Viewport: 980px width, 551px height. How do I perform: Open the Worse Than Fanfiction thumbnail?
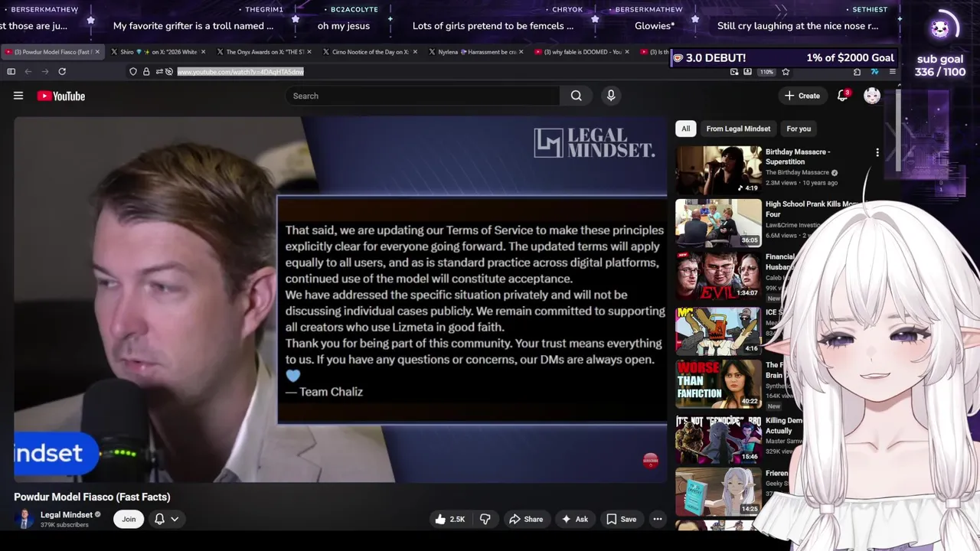point(718,383)
